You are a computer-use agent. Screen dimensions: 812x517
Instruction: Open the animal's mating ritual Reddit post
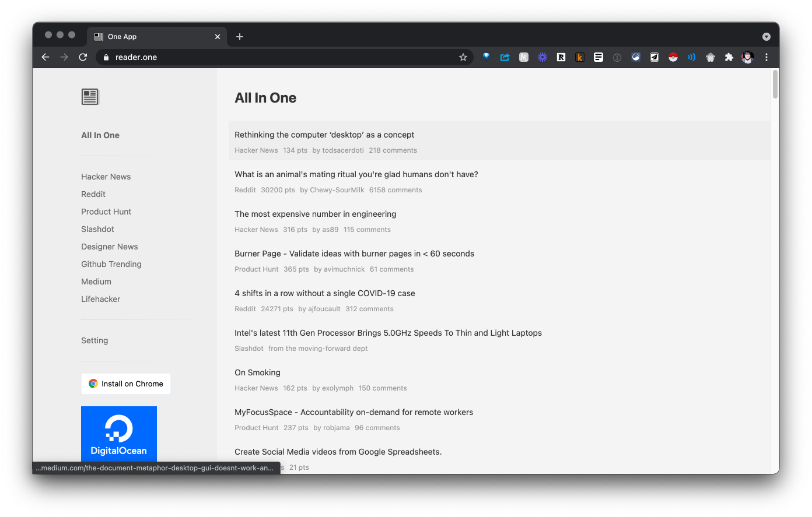(356, 174)
